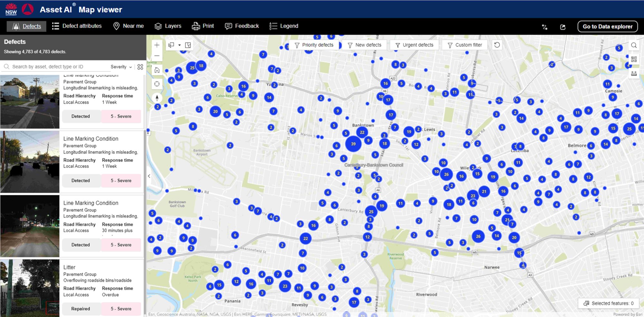Click the Overdue response time text
Screen dimensions: 644x317
pyautogui.click(x=110, y=295)
